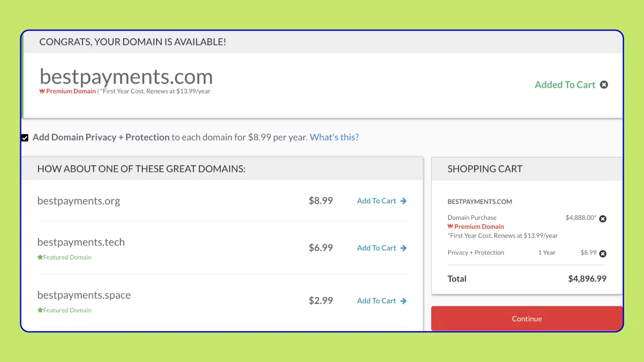The height and width of the screenshot is (362, 644).
Task: Remove the Domain Purchase line item via X
Action: click(x=603, y=219)
